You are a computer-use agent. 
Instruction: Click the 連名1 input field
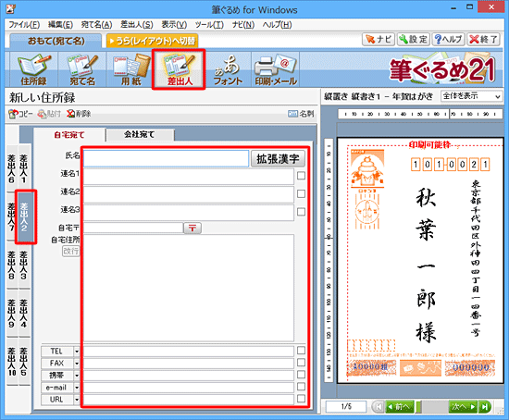(189, 177)
